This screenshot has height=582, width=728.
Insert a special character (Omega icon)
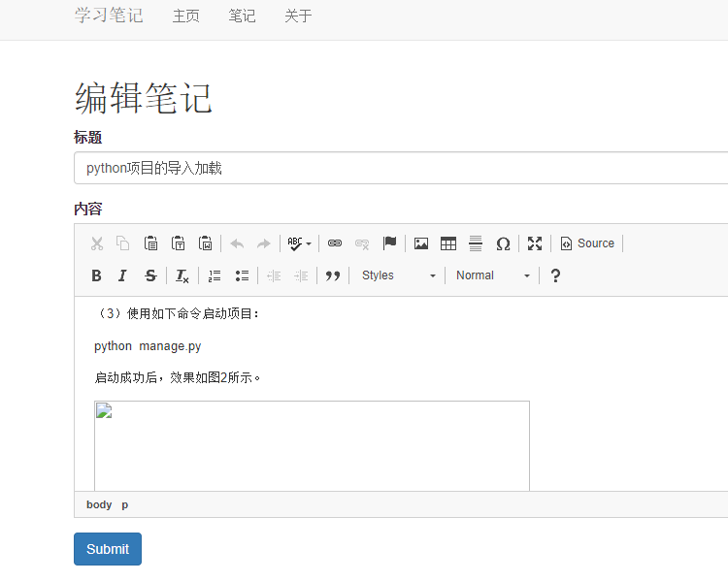(x=503, y=243)
